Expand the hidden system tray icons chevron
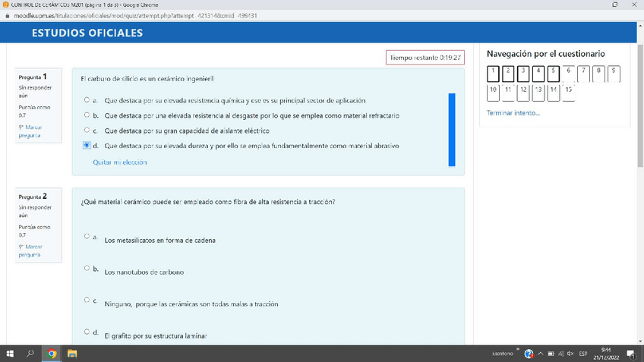This screenshot has height=362, width=644. (540, 354)
